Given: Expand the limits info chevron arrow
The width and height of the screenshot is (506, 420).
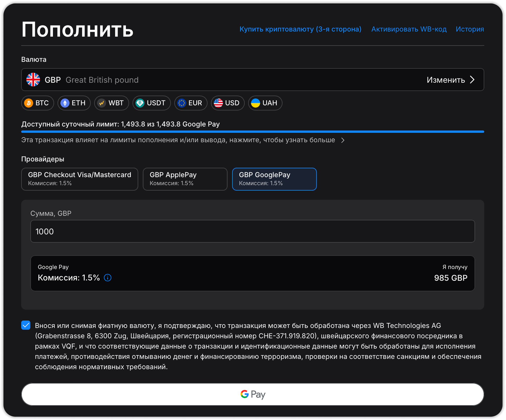Looking at the screenshot, I should click(x=343, y=140).
